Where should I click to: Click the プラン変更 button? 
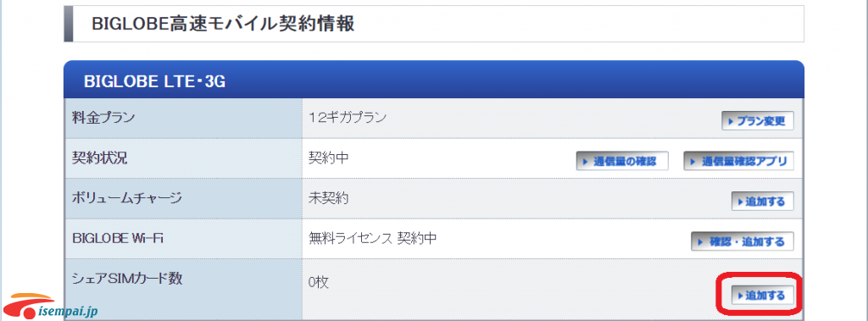tap(757, 120)
